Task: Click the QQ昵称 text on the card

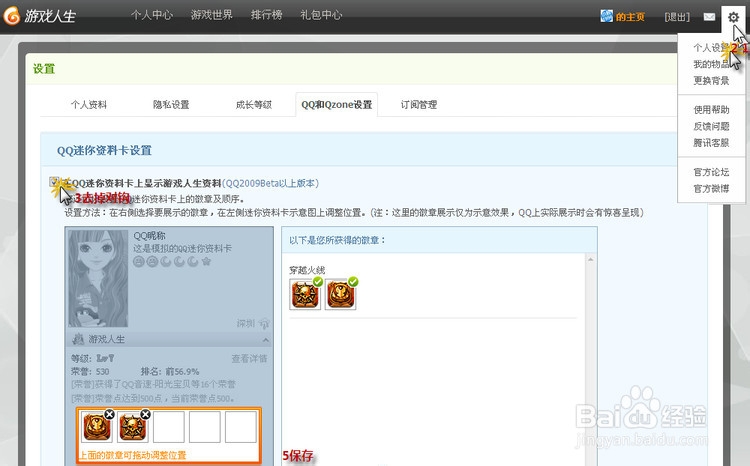Action: [x=149, y=235]
